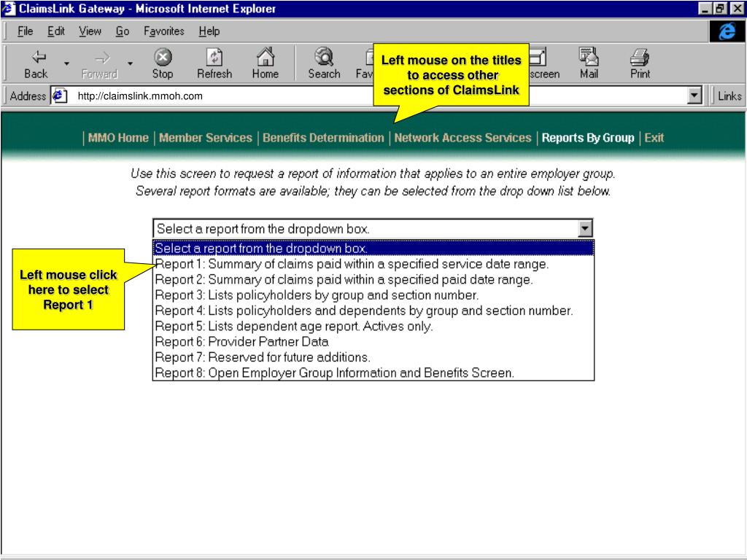Open the Favorites menu
Screen dimensions: 747x560
click(x=164, y=31)
